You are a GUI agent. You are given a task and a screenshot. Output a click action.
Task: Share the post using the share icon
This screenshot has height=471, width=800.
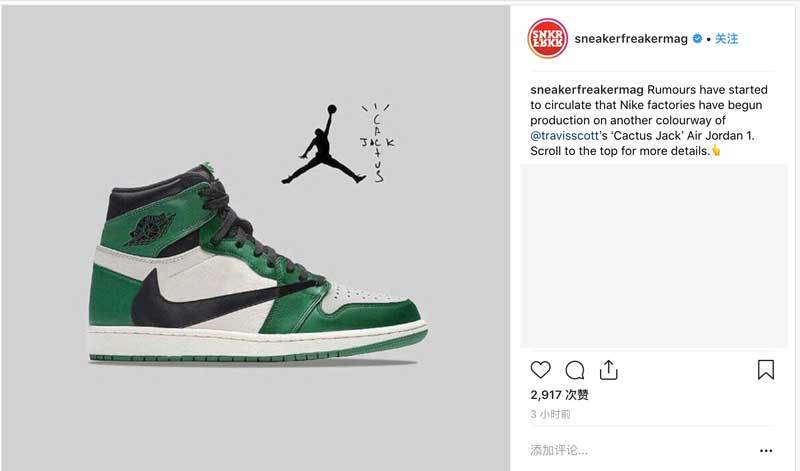(608, 370)
